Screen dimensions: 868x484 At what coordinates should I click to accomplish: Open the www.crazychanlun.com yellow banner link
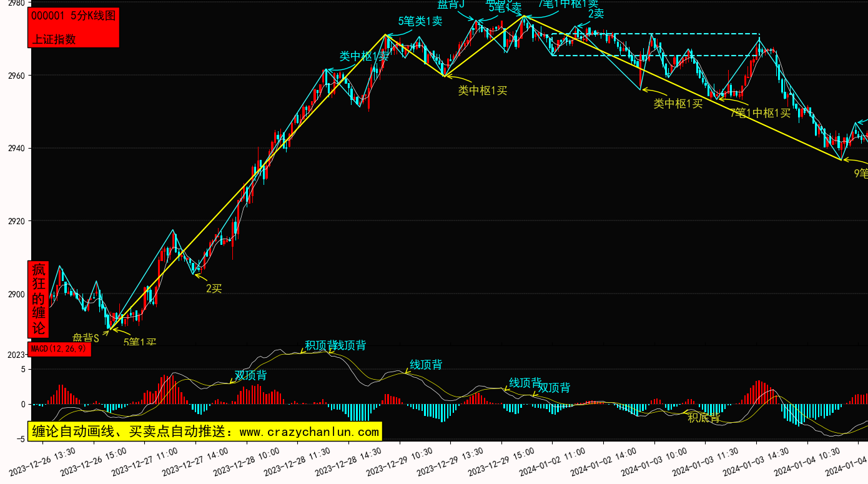(x=204, y=432)
